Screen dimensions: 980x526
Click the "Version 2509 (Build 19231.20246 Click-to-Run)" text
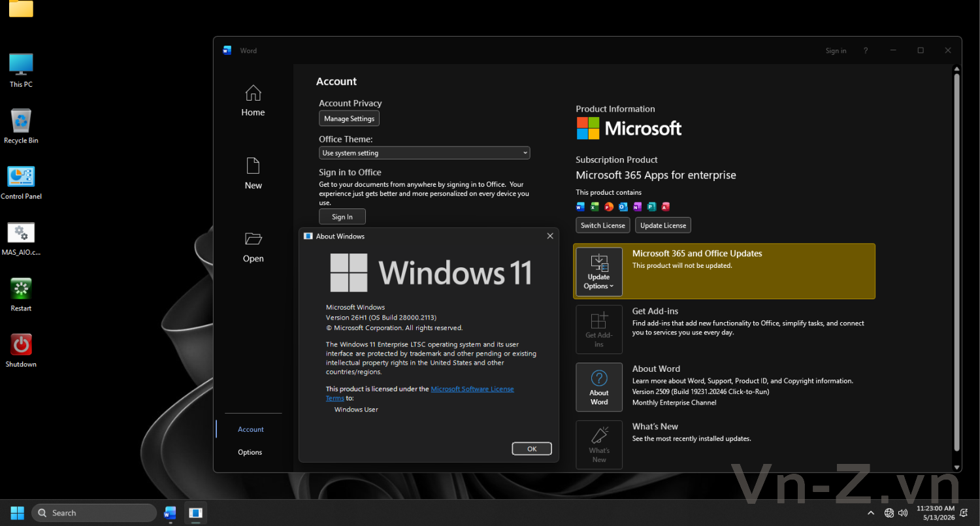[700, 391]
